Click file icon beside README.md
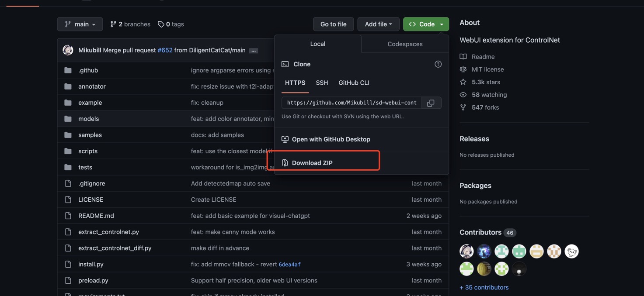 (x=68, y=216)
